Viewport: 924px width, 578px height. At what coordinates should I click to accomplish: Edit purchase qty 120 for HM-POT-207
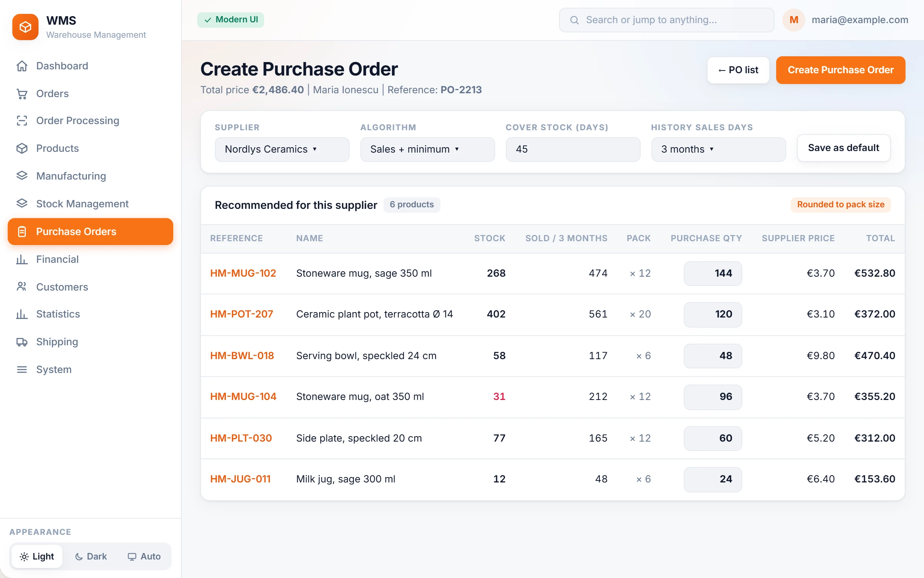click(x=713, y=314)
